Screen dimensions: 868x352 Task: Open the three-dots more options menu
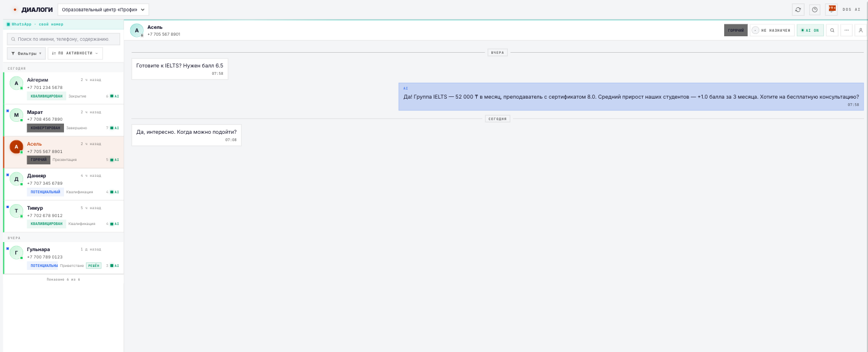(846, 30)
